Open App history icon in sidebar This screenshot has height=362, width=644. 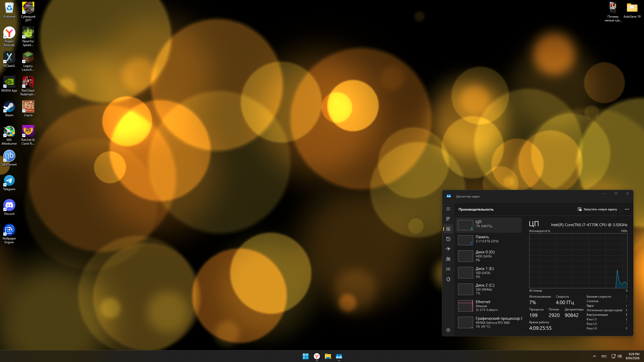pos(448,239)
